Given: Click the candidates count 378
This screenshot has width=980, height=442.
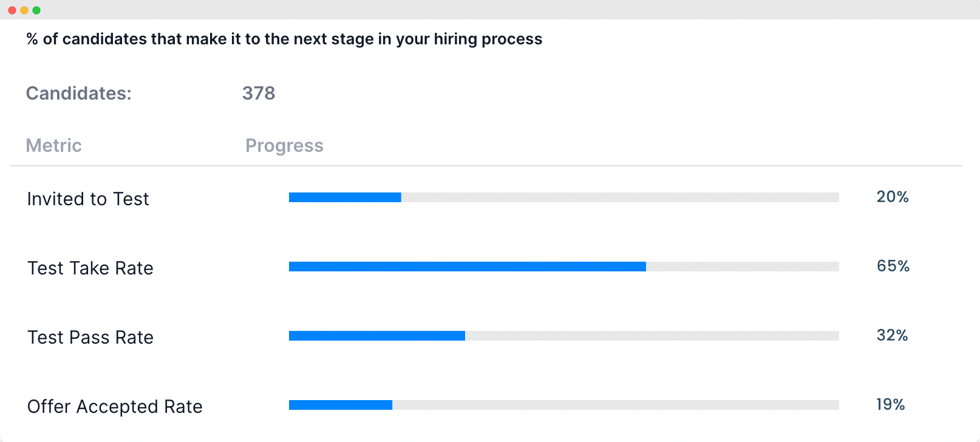Looking at the screenshot, I should pyautogui.click(x=259, y=93).
